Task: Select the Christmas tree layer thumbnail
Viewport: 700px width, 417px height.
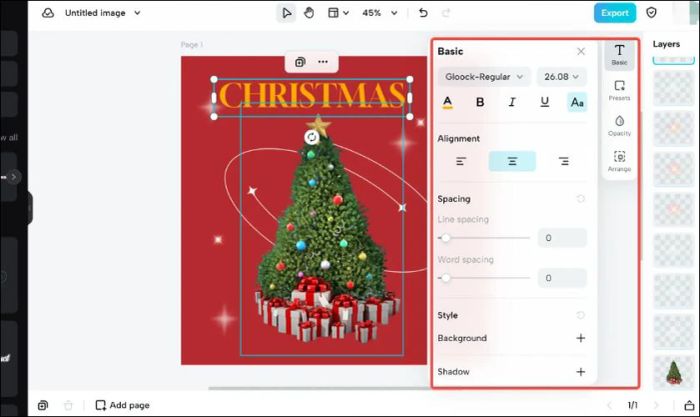Action: (x=674, y=371)
